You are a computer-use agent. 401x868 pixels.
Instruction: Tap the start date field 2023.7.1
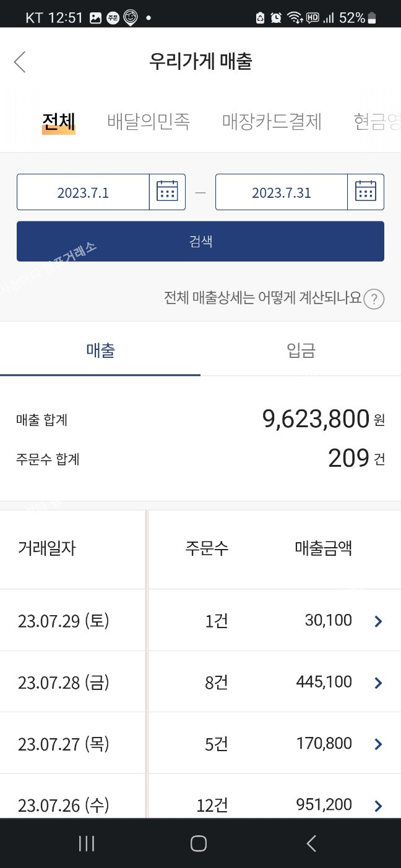coord(83,192)
